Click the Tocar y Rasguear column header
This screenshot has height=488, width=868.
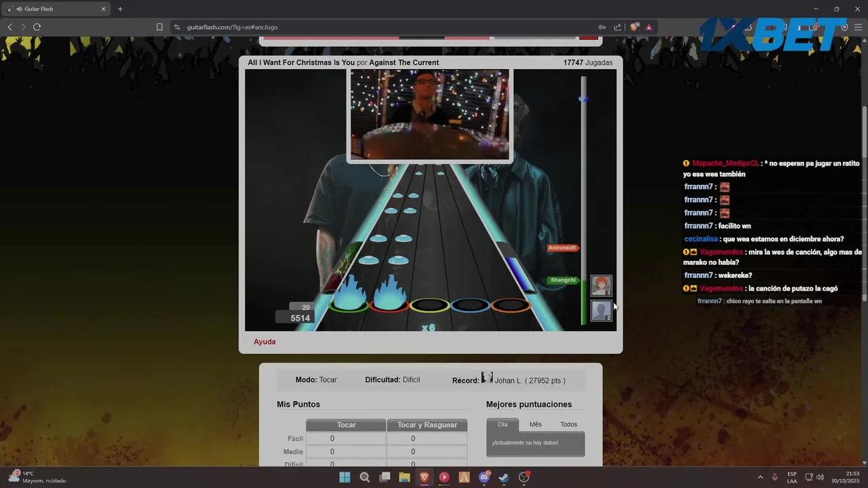[427, 425]
